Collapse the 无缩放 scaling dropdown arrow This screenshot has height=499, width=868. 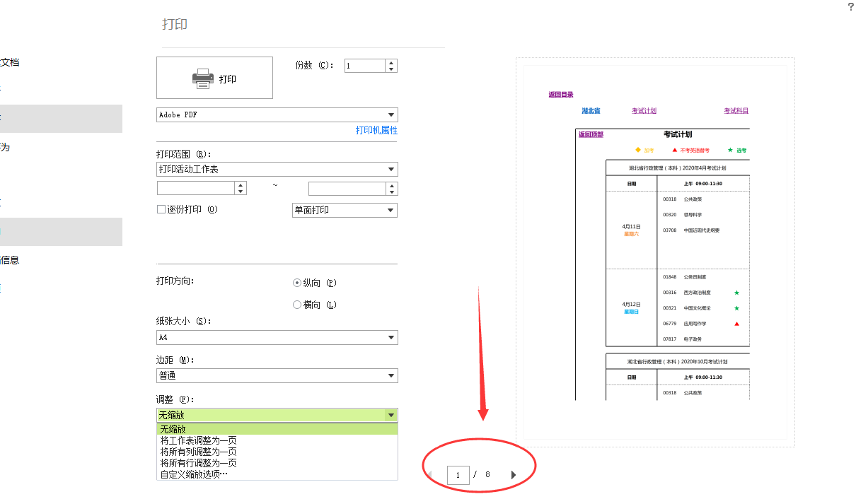(390, 416)
